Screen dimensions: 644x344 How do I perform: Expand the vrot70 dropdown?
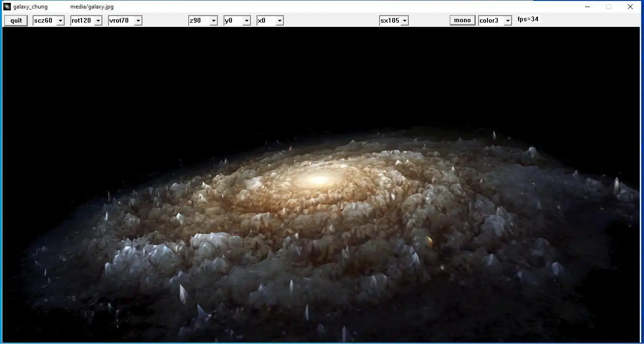[x=125, y=21]
